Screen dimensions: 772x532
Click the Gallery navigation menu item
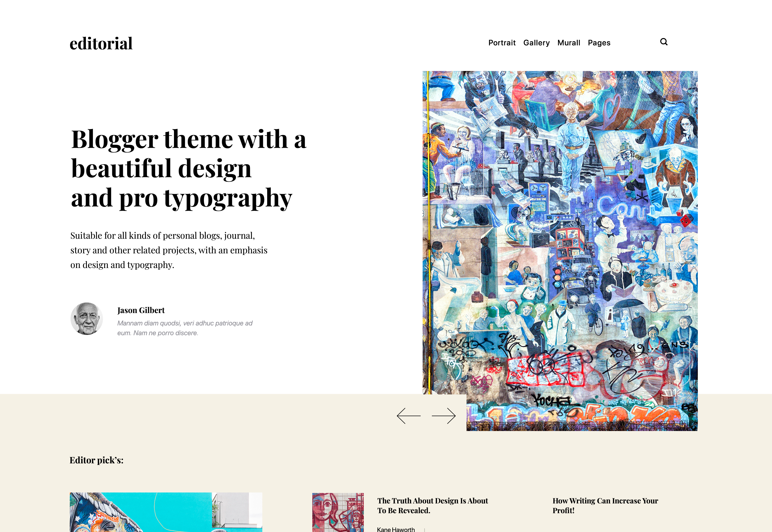pos(536,42)
